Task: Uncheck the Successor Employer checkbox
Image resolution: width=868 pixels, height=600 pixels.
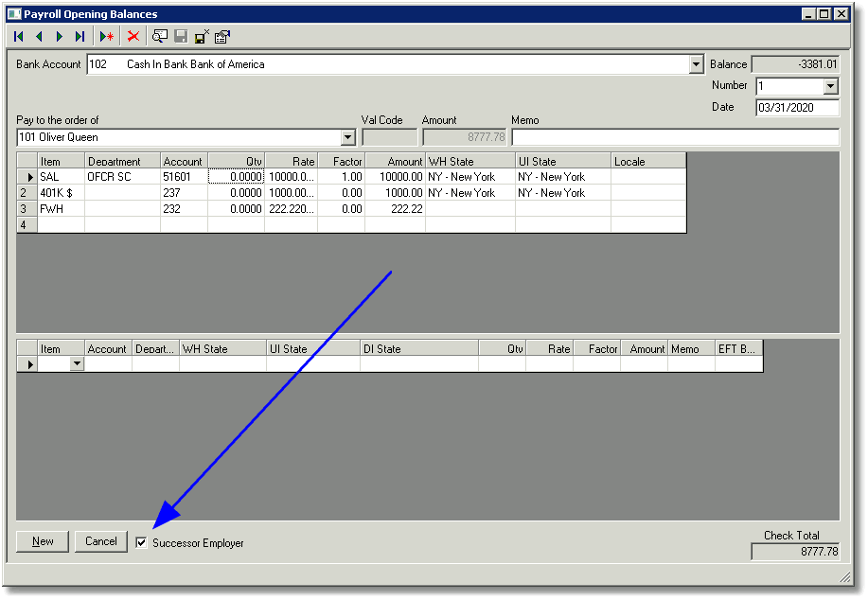Action: pos(142,542)
